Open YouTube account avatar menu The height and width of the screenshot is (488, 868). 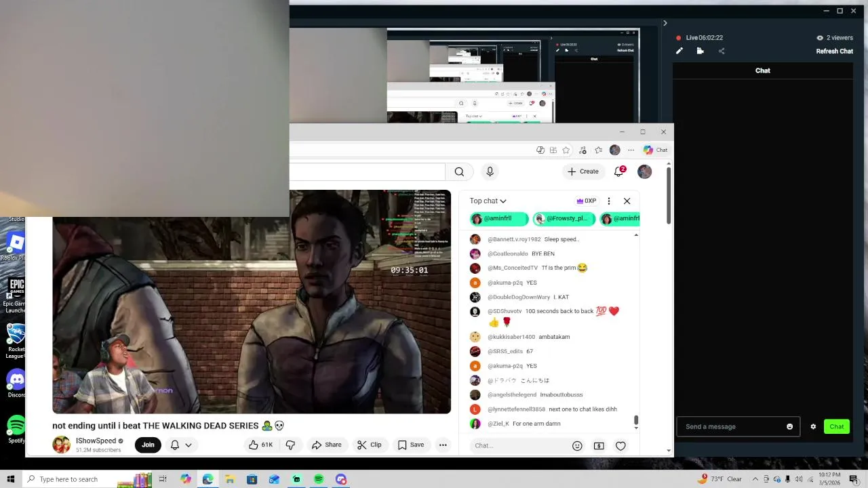pyautogui.click(x=644, y=171)
